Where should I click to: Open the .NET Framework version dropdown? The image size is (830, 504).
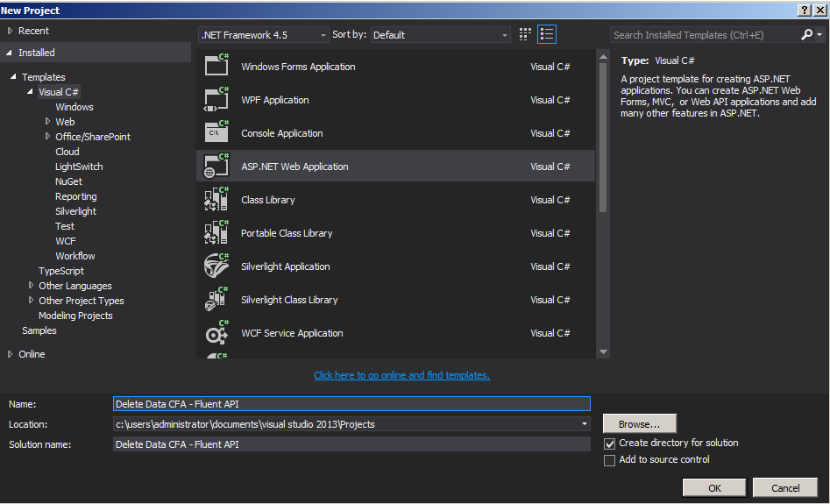[x=263, y=35]
